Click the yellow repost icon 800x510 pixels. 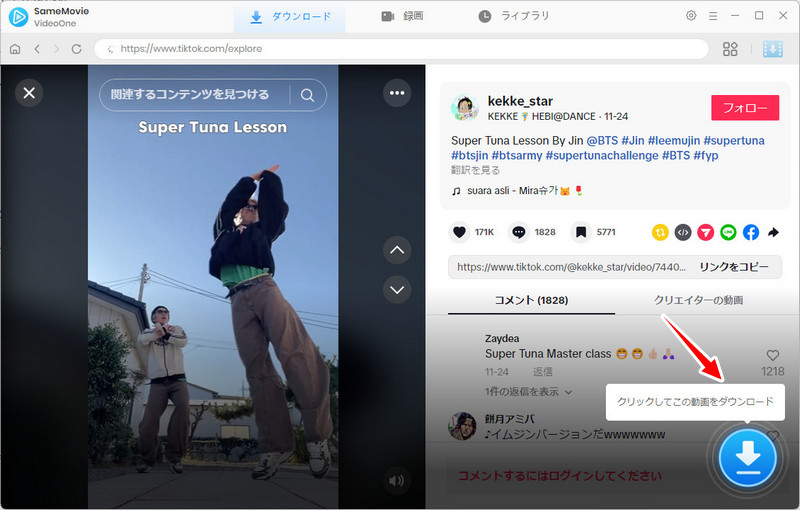660,233
